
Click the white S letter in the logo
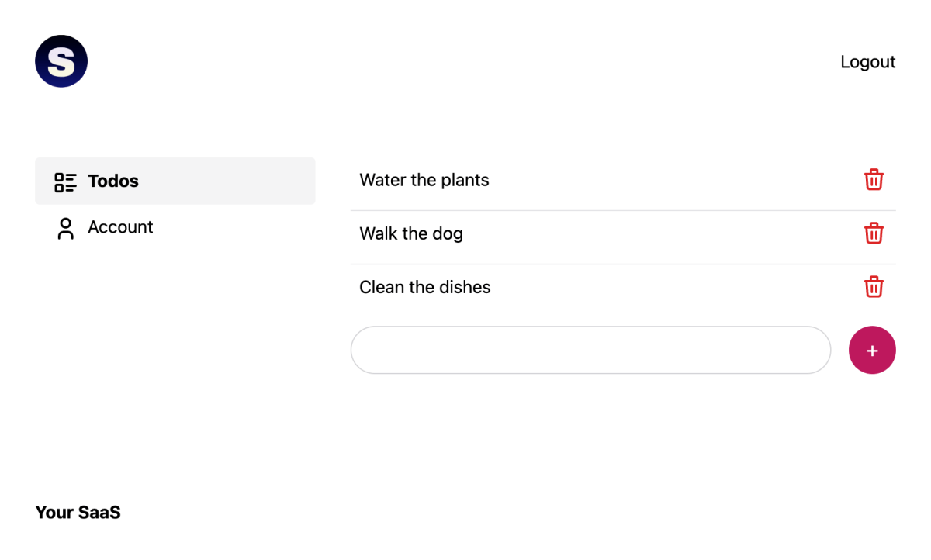click(61, 61)
